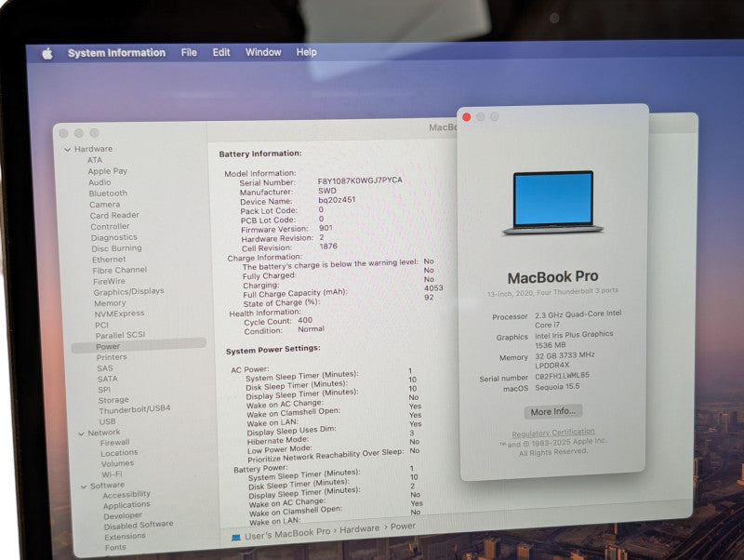
Task: Select Developer in the sidebar
Action: click(x=123, y=515)
